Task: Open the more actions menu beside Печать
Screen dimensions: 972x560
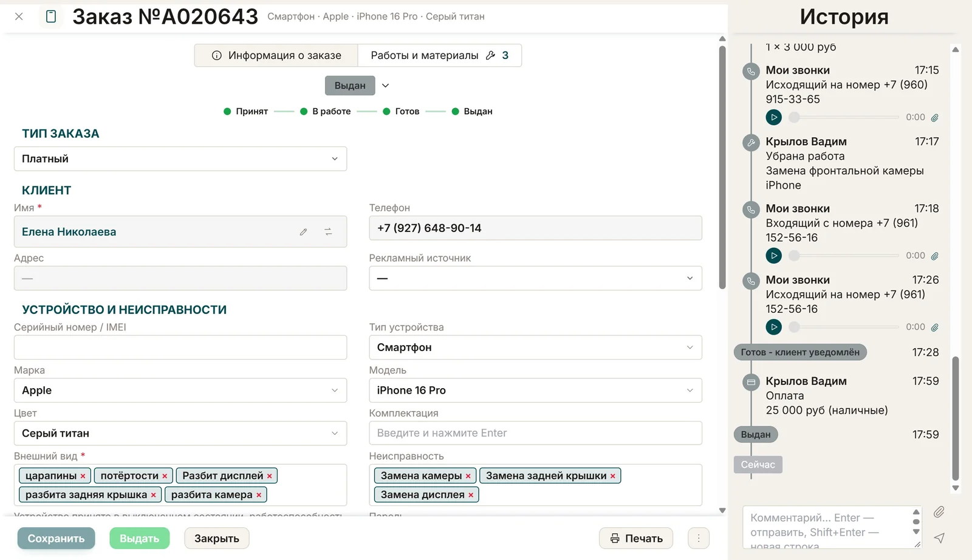Action: (x=699, y=538)
